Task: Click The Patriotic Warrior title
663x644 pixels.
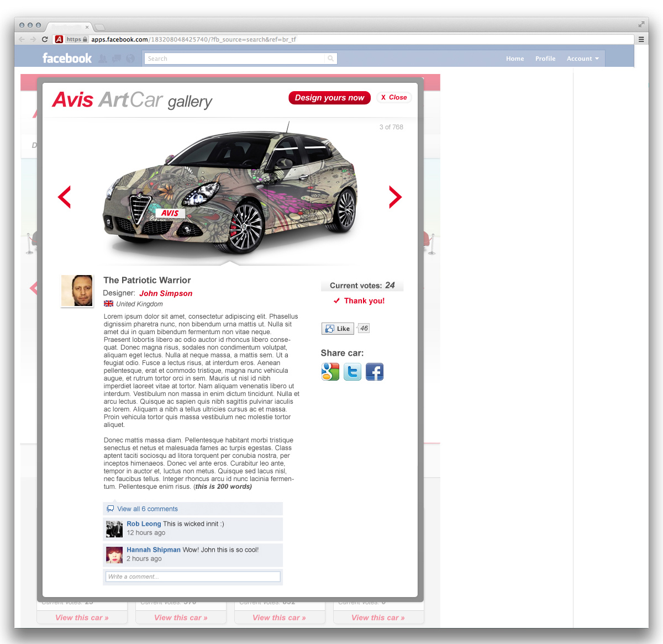Action: click(x=147, y=280)
